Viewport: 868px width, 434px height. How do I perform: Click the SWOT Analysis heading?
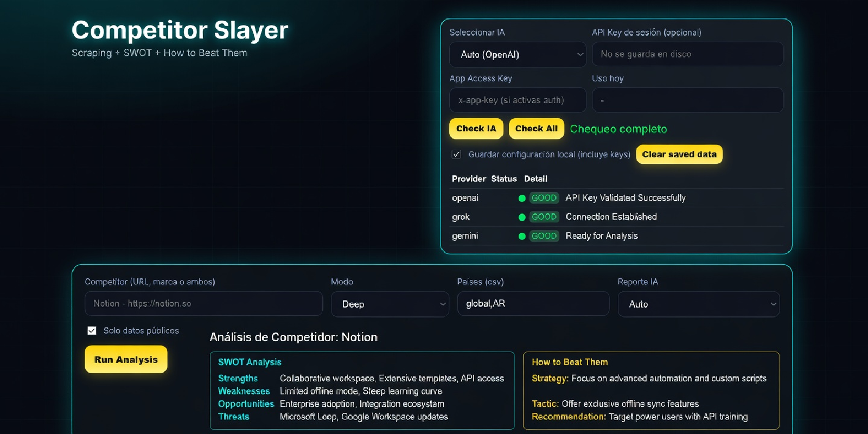(250, 362)
